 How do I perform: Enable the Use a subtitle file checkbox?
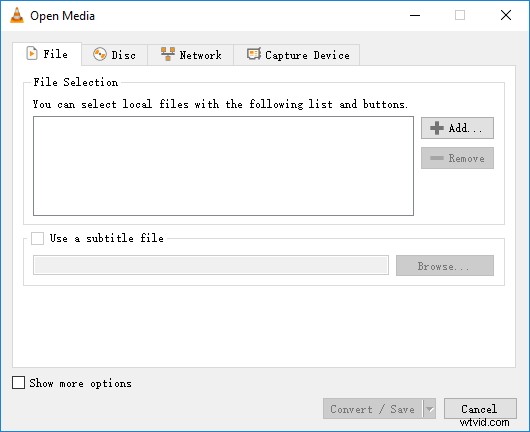pos(37,238)
